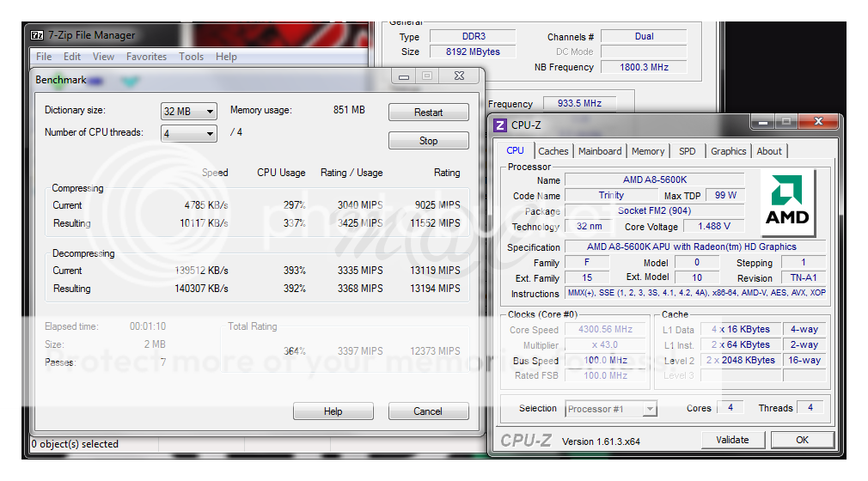
Task: Click the Specification field text
Action: (x=696, y=247)
